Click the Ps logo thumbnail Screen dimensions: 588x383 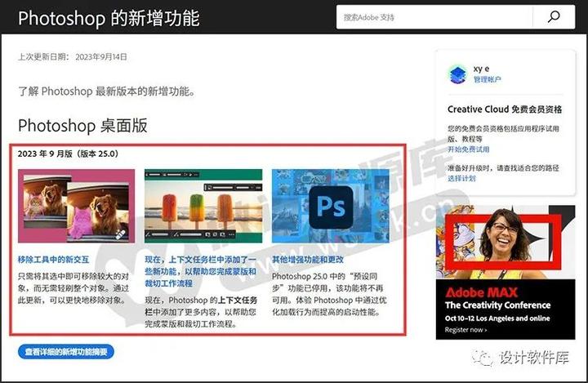click(x=331, y=206)
